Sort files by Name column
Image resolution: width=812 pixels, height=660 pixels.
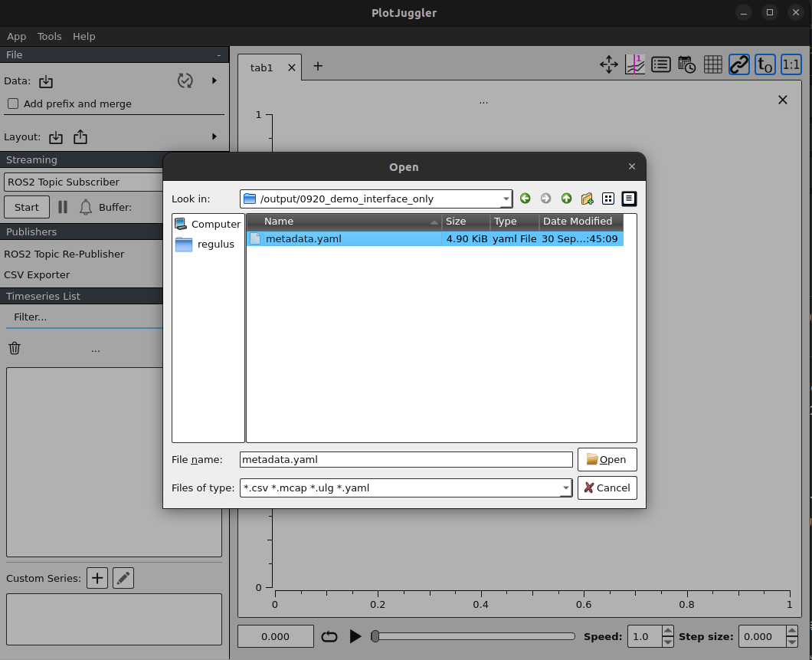pos(345,222)
